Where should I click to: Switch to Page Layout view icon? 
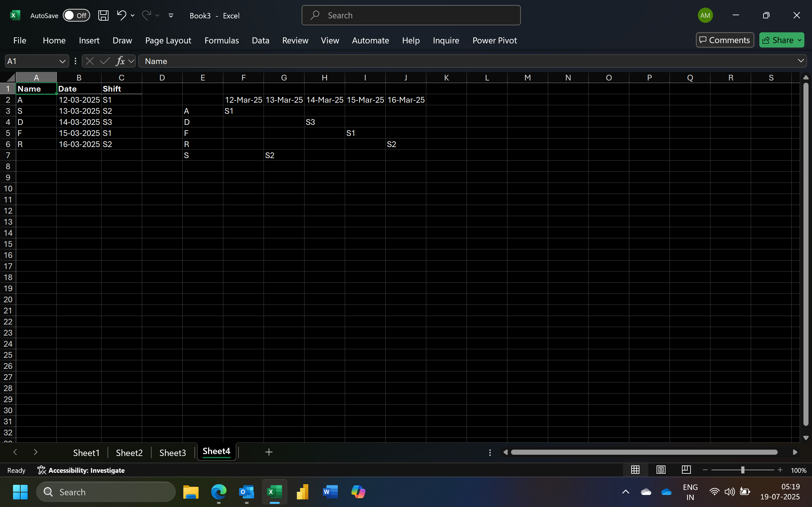(661, 470)
